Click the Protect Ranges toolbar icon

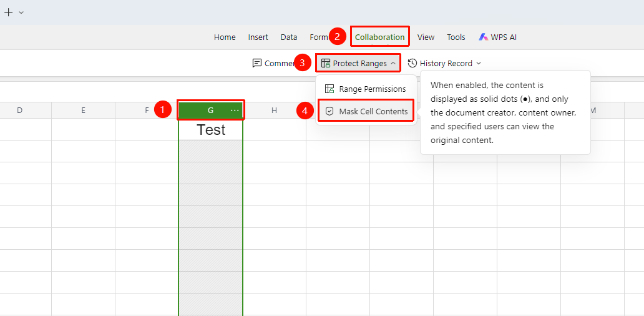(326, 63)
